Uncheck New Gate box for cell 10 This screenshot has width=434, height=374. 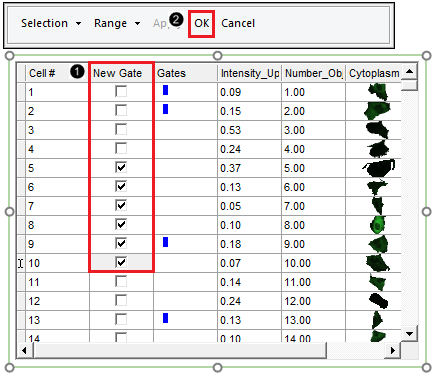pos(121,262)
